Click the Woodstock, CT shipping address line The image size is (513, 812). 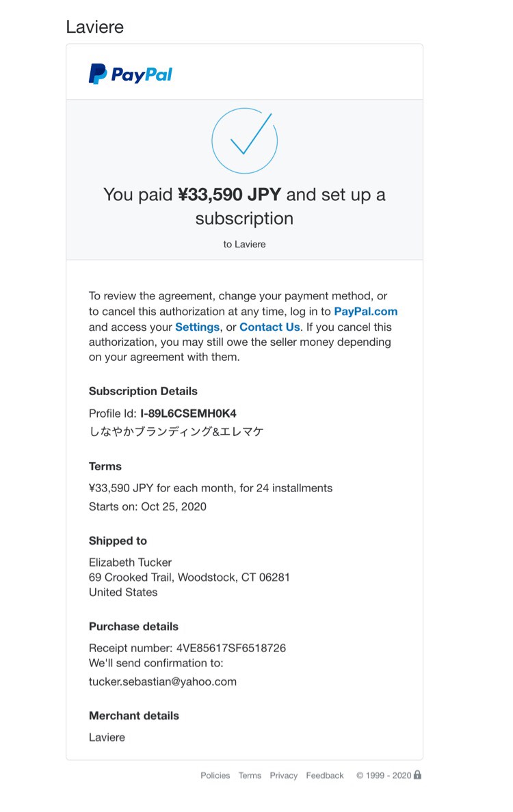(189, 577)
